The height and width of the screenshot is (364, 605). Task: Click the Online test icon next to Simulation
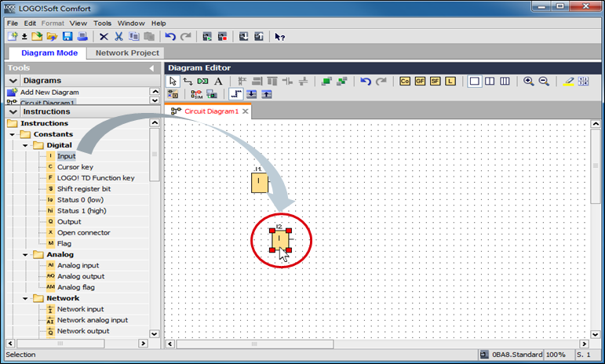click(211, 94)
